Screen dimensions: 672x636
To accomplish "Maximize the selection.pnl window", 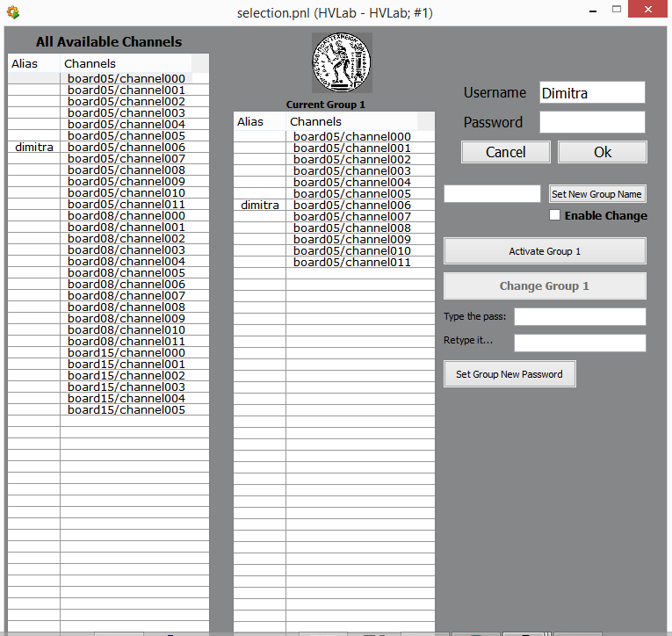I will (x=617, y=10).
